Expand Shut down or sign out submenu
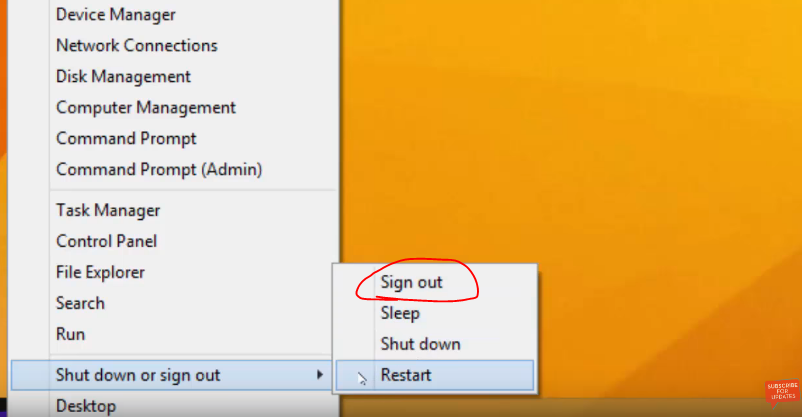 point(172,375)
